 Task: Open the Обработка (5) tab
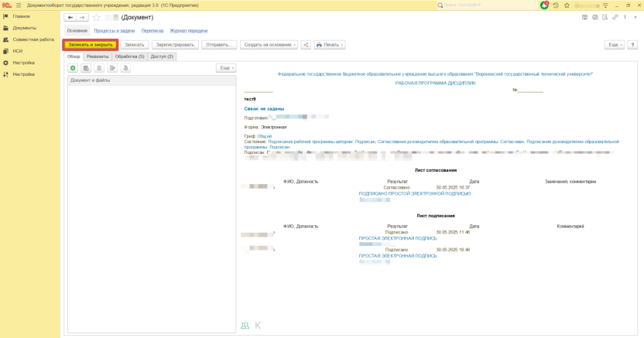tap(130, 56)
